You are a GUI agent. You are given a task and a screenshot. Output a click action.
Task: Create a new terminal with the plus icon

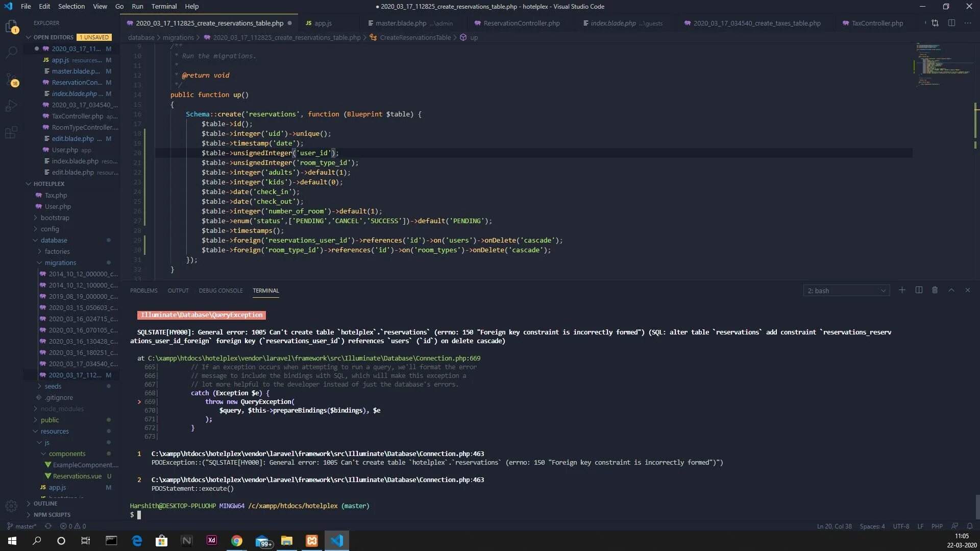902,290
